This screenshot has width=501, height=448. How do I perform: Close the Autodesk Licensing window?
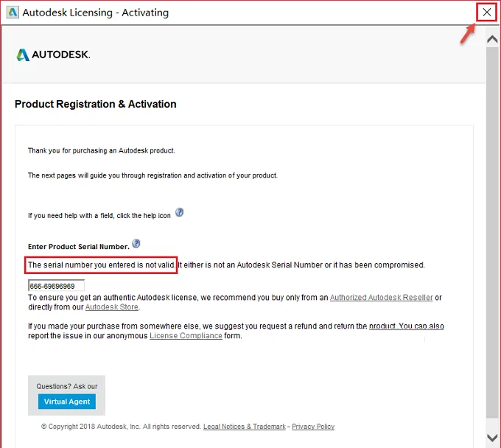486,13
